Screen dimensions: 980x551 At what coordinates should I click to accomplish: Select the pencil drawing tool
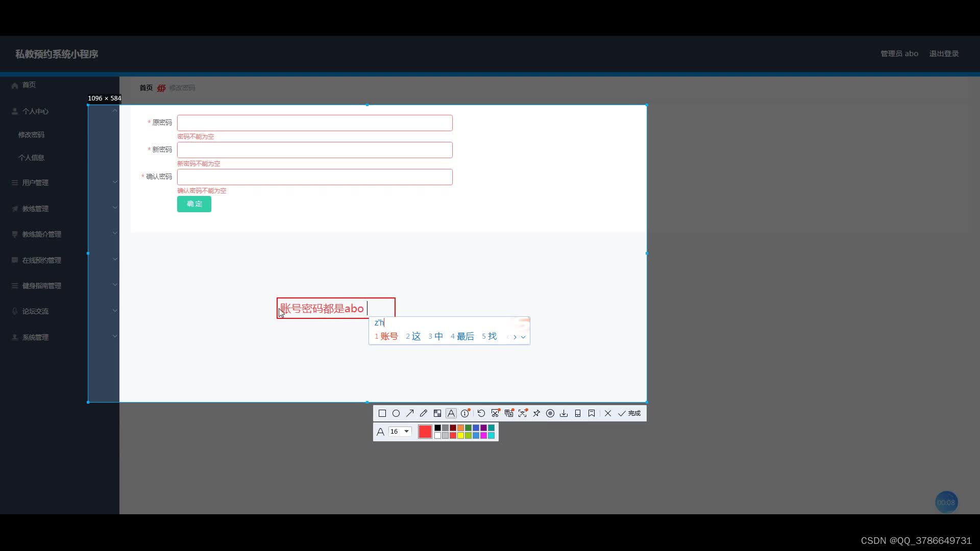coord(424,414)
